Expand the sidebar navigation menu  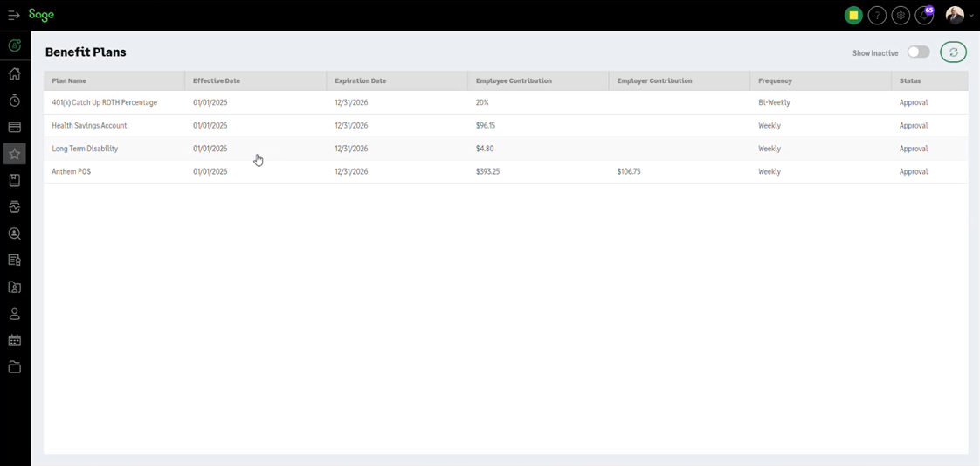click(x=14, y=16)
